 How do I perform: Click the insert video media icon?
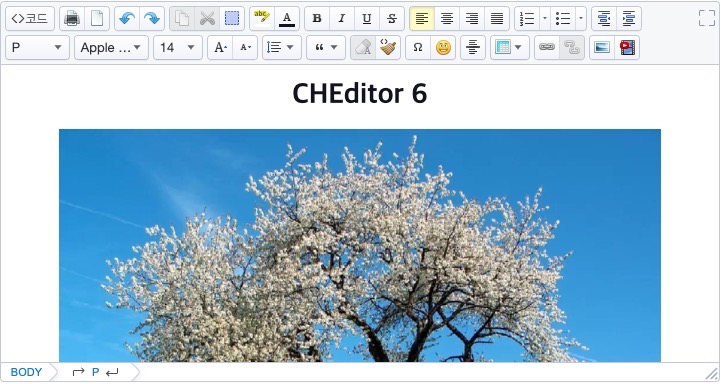point(627,47)
